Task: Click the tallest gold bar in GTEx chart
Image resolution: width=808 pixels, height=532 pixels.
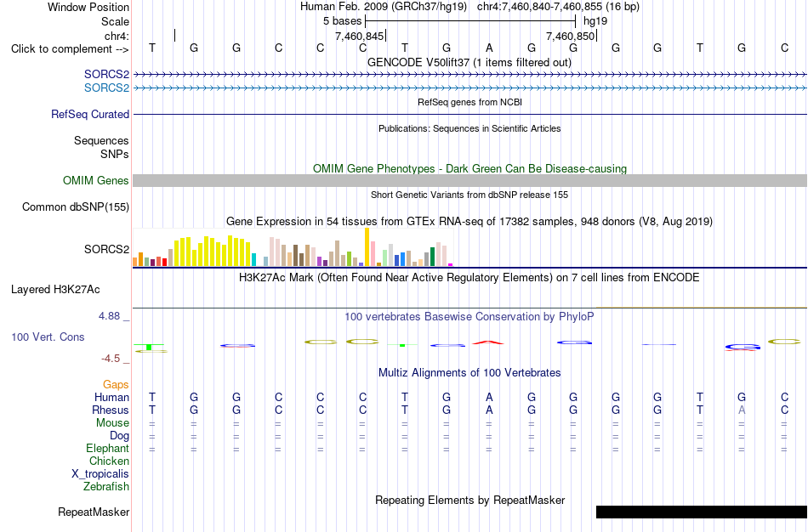Action: (367, 247)
